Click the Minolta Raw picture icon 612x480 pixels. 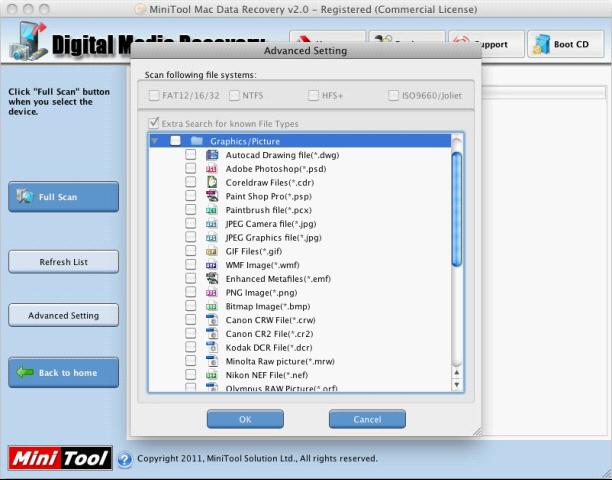[x=212, y=361]
